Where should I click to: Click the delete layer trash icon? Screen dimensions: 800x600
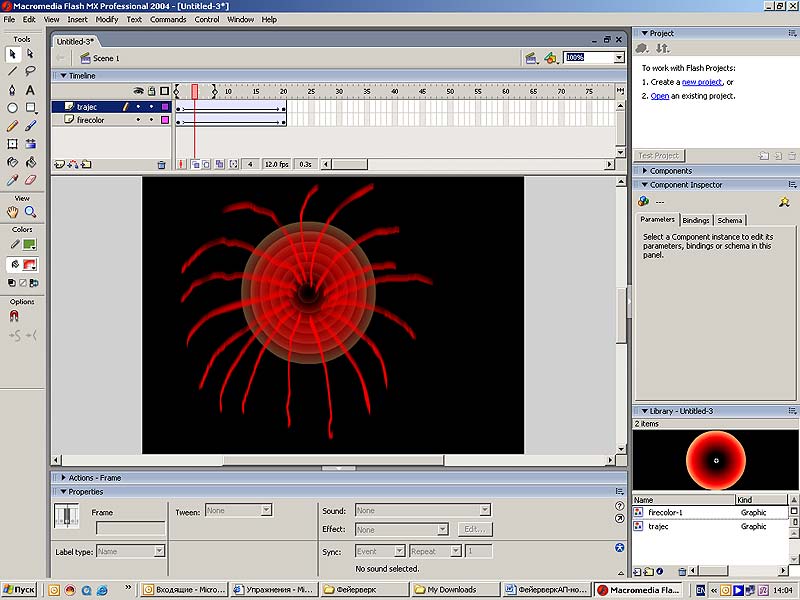161,165
